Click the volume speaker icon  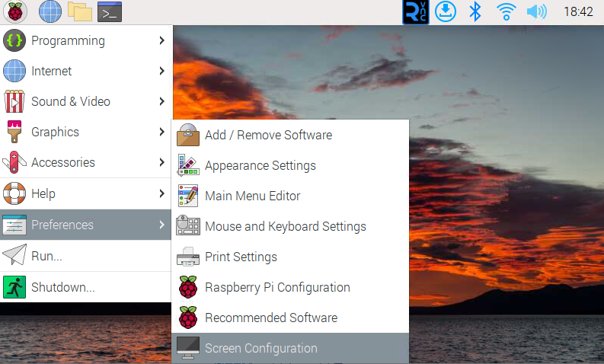pyautogui.click(x=536, y=11)
